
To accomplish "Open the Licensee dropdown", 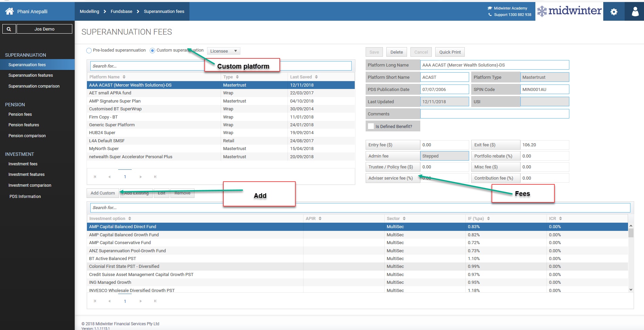I will click(x=223, y=51).
